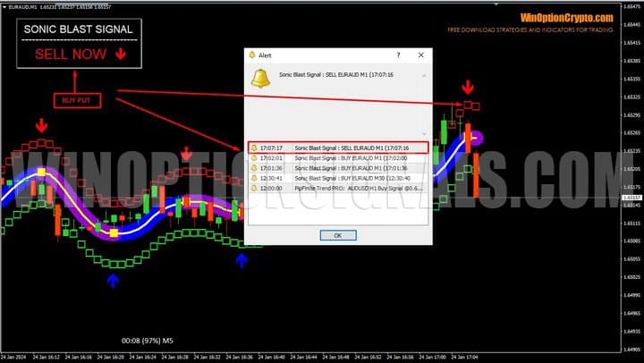Select the 17:02:01 BUY EURAUD alert row

click(x=338, y=157)
